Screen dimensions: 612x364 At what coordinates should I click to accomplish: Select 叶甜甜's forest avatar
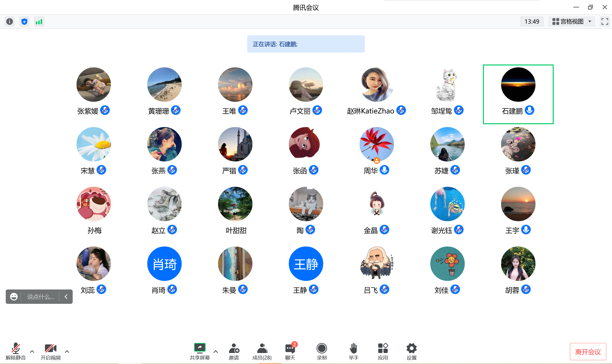pyautogui.click(x=235, y=204)
